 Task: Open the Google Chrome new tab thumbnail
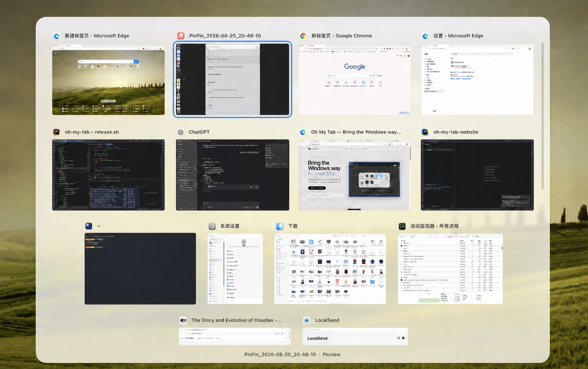click(355, 80)
